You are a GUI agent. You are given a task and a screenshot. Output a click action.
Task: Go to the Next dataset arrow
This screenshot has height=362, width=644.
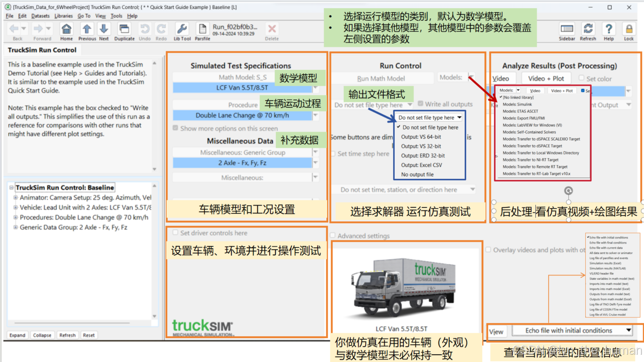point(104,29)
